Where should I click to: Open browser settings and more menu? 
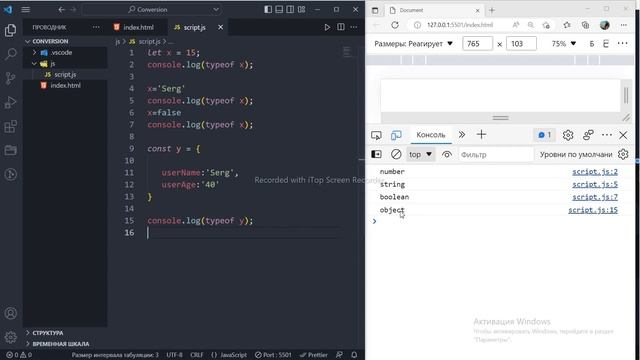point(624,25)
